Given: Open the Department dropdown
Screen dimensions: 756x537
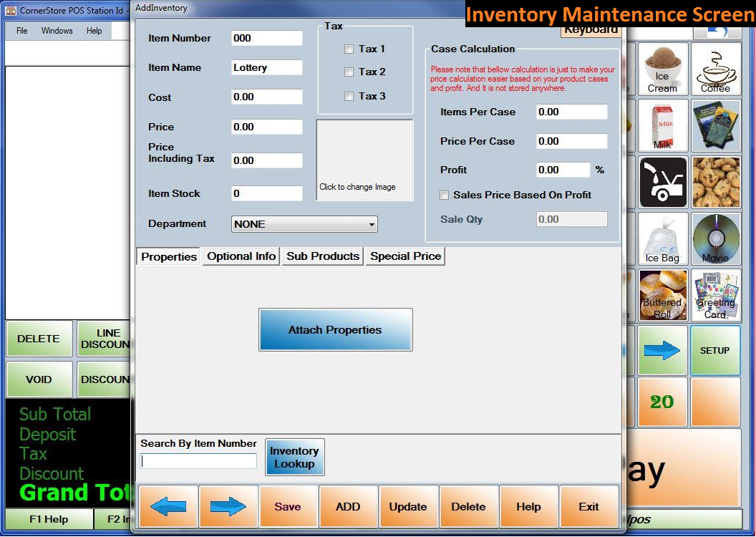Looking at the screenshot, I should [x=304, y=224].
